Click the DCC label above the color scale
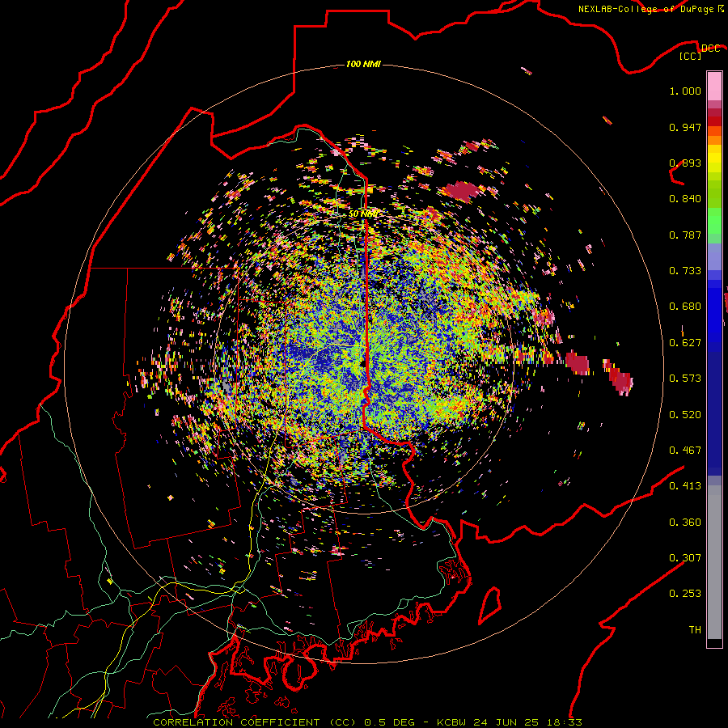 click(x=710, y=49)
